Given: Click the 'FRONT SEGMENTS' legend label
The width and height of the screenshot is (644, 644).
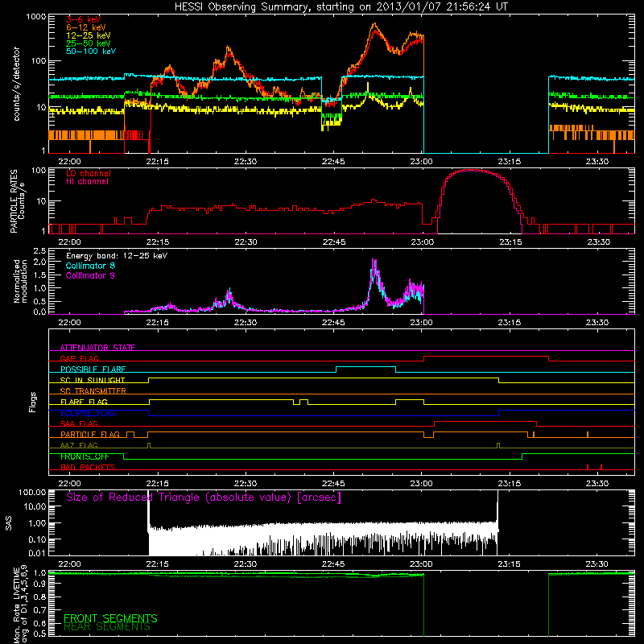Looking at the screenshot, I should click(110, 618).
